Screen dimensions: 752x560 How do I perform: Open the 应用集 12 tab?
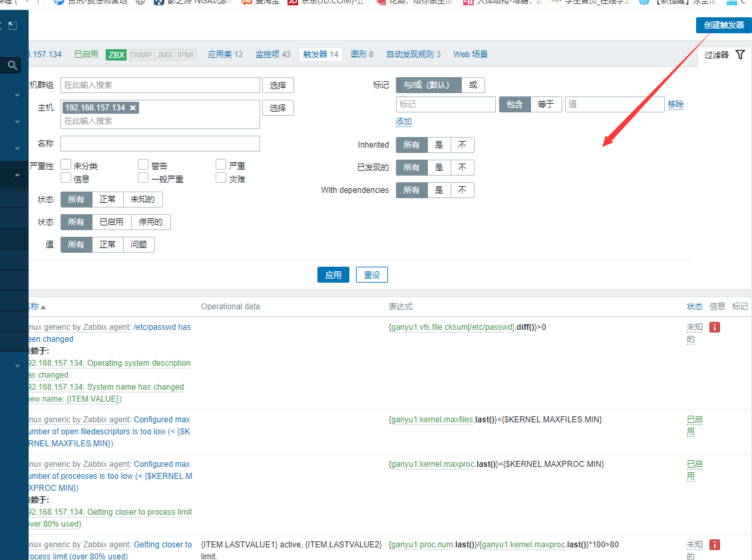(225, 55)
